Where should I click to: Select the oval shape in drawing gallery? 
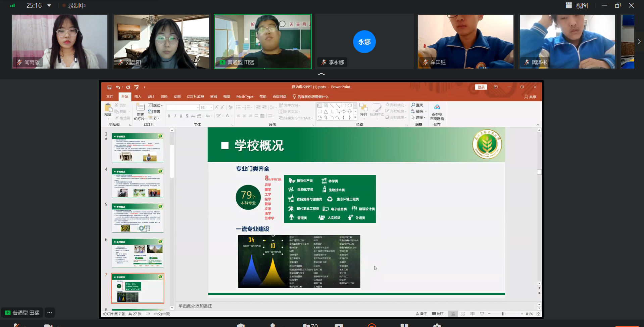(x=350, y=106)
